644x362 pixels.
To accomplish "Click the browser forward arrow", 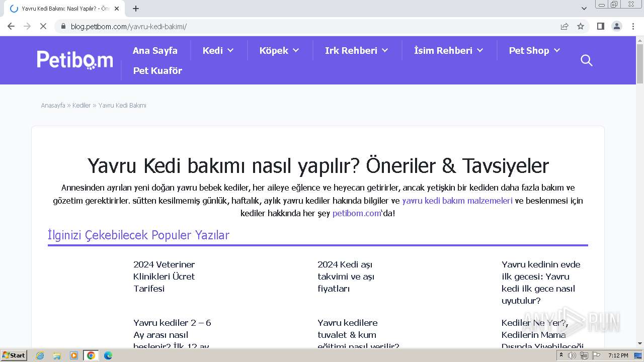I will tap(27, 26).
